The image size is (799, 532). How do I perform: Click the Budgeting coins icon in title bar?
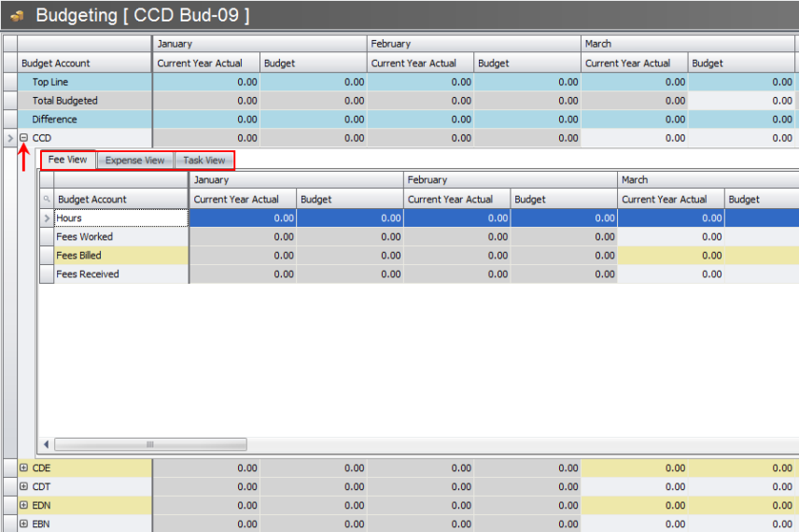tap(17, 16)
